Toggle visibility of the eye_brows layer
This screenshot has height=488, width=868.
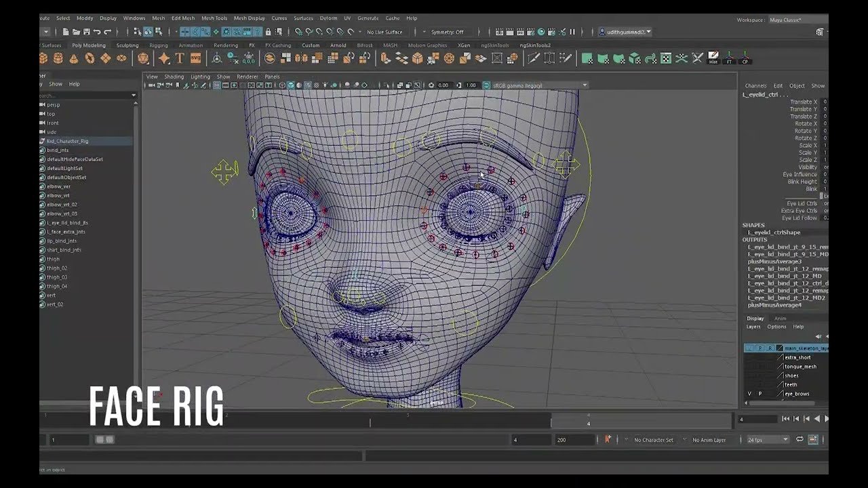point(749,394)
